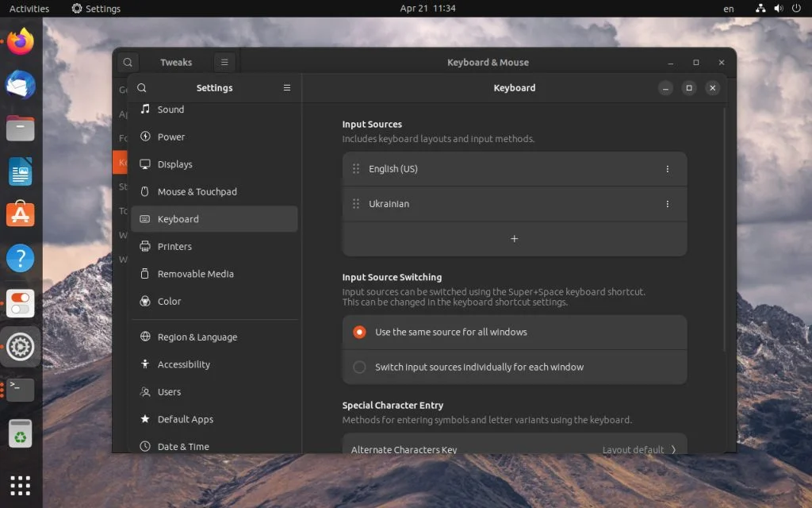Image resolution: width=812 pixels, height=508 pixels.
Task: Open Displays settings from the sidebar
Action: point(176,164)
